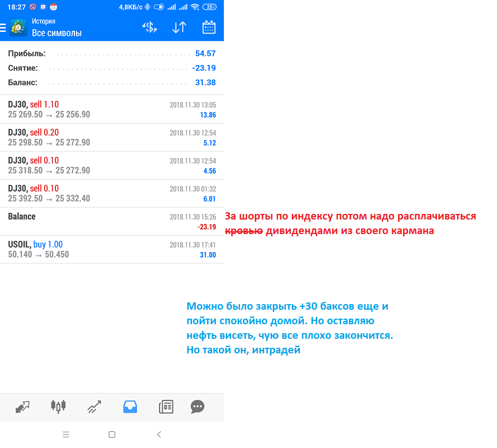Open the hamburger side menu
This screenshot has width=497, height=448.
(x=3, y=28)
